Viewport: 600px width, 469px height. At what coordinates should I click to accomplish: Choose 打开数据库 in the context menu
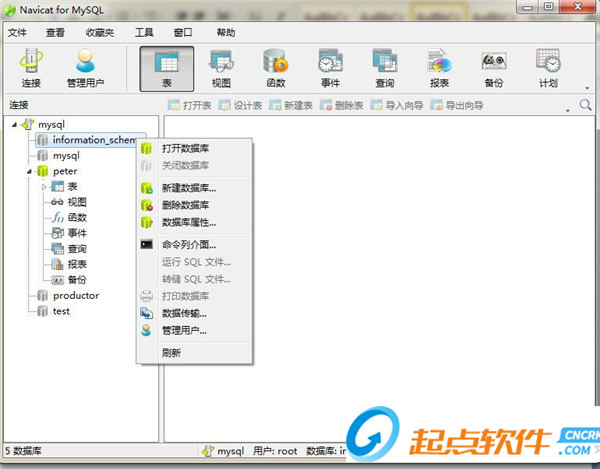(x=194, y=148)
